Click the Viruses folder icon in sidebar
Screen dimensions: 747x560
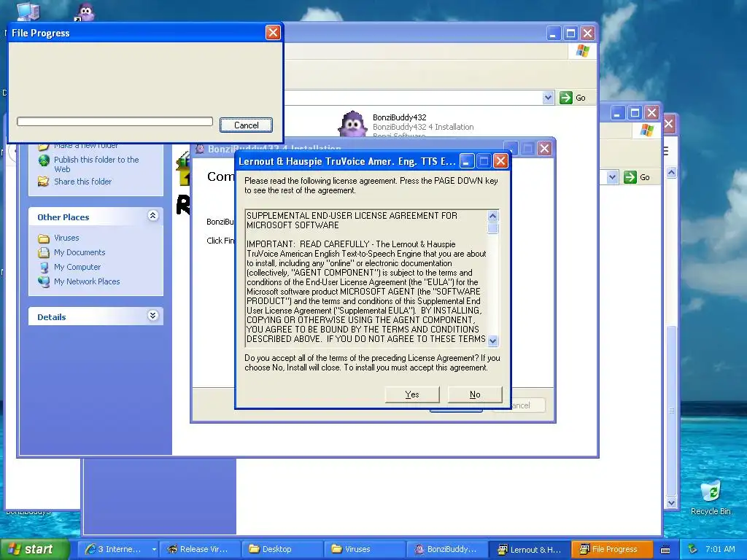click(44, 238)
